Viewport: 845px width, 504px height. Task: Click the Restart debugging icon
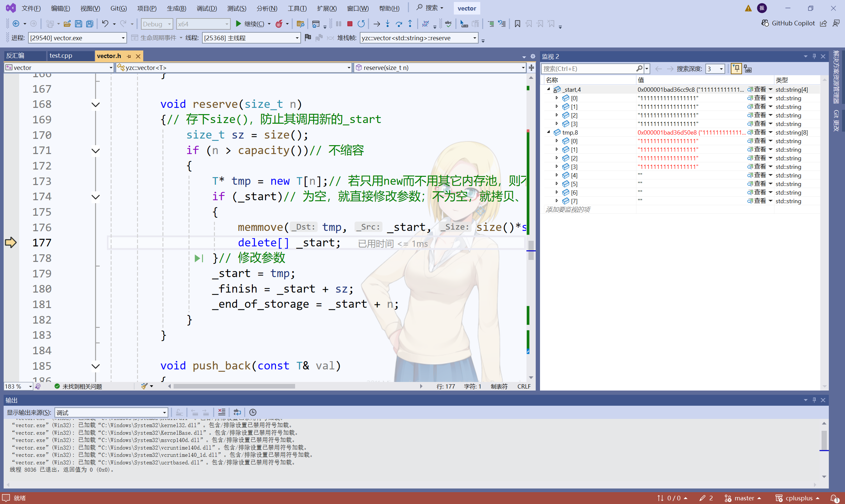coord(361,24)
